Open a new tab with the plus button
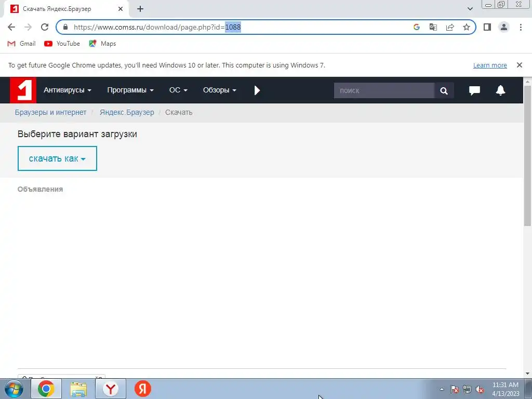The width and height of the screenshot is (532, 399). pos(140,9)
